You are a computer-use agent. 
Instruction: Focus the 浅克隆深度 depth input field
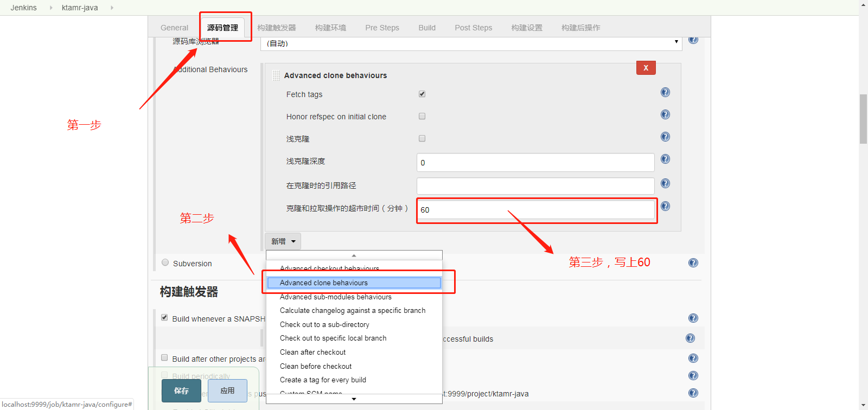[535, 162]
